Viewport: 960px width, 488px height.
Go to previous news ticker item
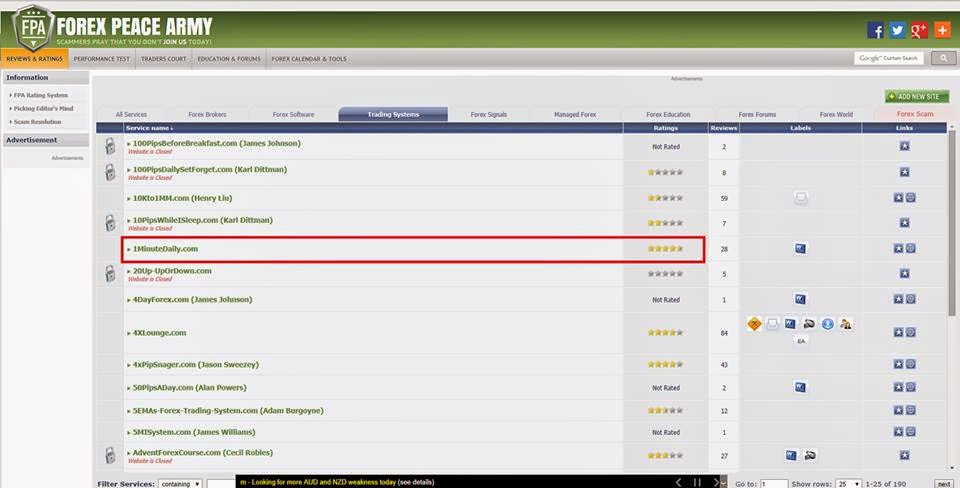(x=678, y=482)
